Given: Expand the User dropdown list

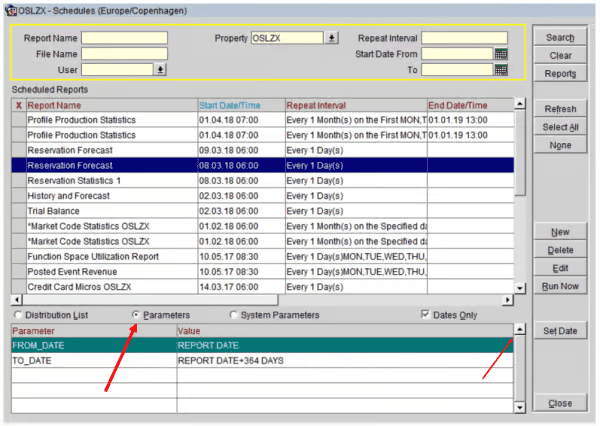Looking at the screenshot, I should (160, 70).
